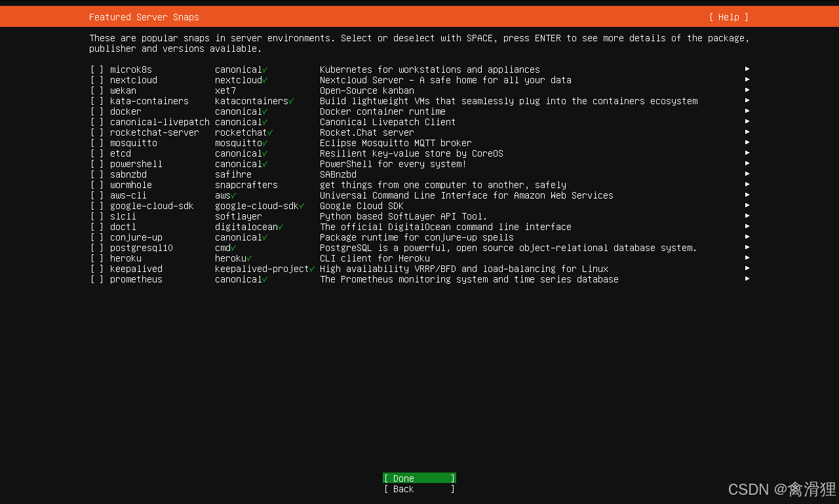Toggle the sabnzbd checkbox

tap(97, 174)
